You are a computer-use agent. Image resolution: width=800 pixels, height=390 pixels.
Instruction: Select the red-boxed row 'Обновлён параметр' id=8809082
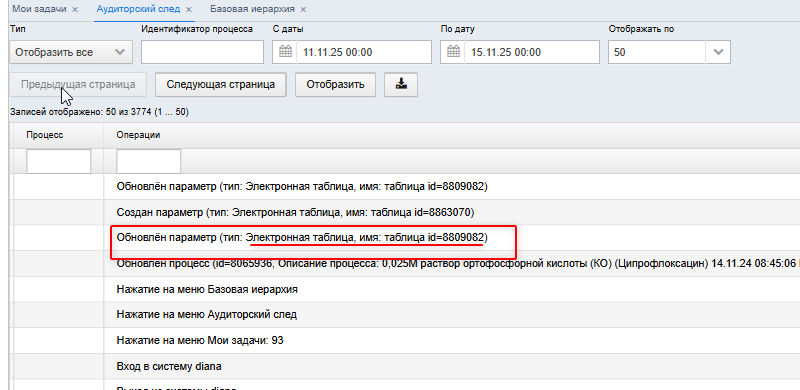pyautogui.click(x=406, y=237)
